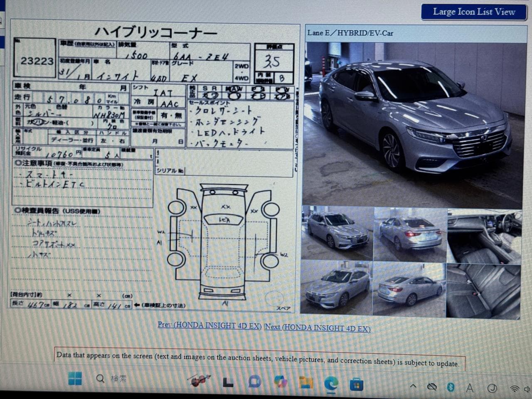532x399 pixels.
Task: Click the round IME tray icon
Action: coord(492,389)
